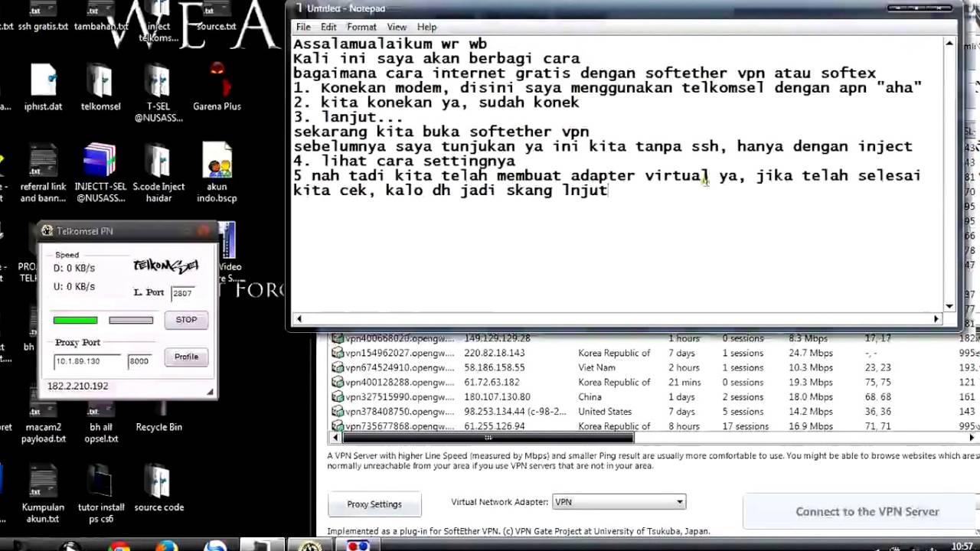This screenshot has width=980, height=551.
Task: Click the United States country cell
Action: tap(605, 411)
